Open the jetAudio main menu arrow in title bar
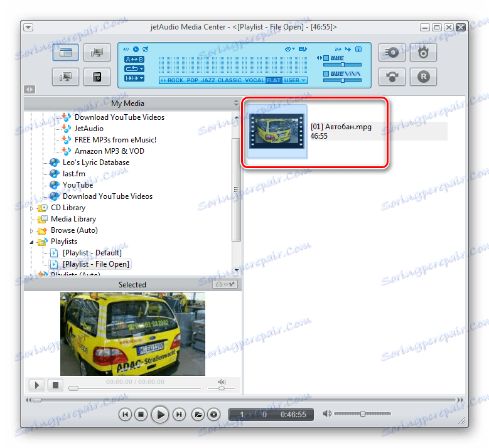This screenshot has width=489, height=448. (28, 28)
